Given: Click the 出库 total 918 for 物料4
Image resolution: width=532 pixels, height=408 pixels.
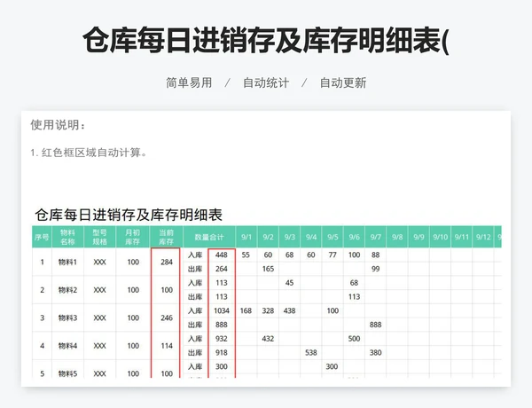Looking at the screenshot, I should tap(221, 352).
